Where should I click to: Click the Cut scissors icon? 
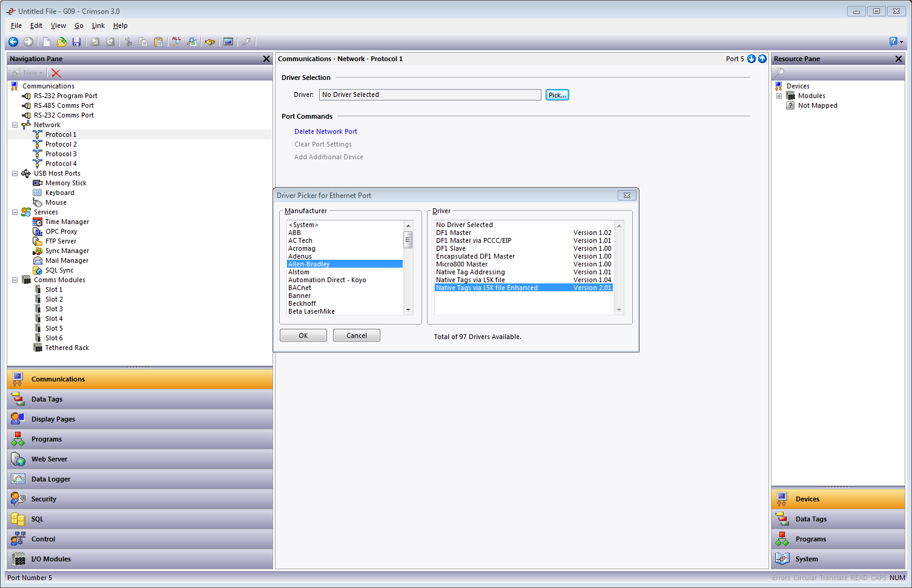tap(128, 42)
